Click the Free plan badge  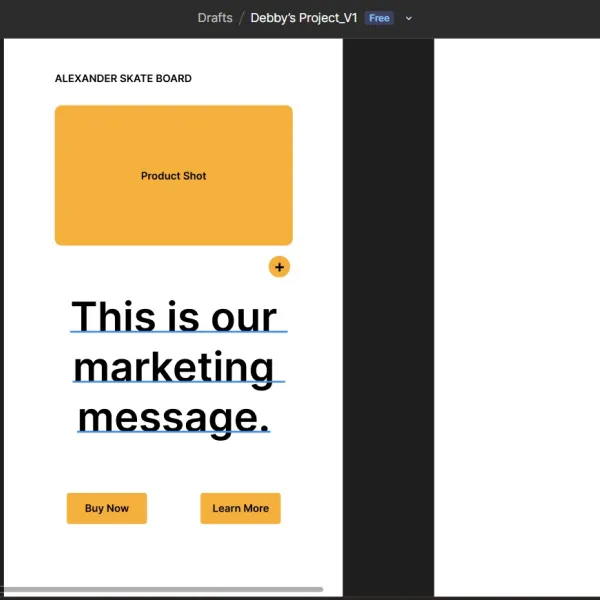tap(379, 18)
